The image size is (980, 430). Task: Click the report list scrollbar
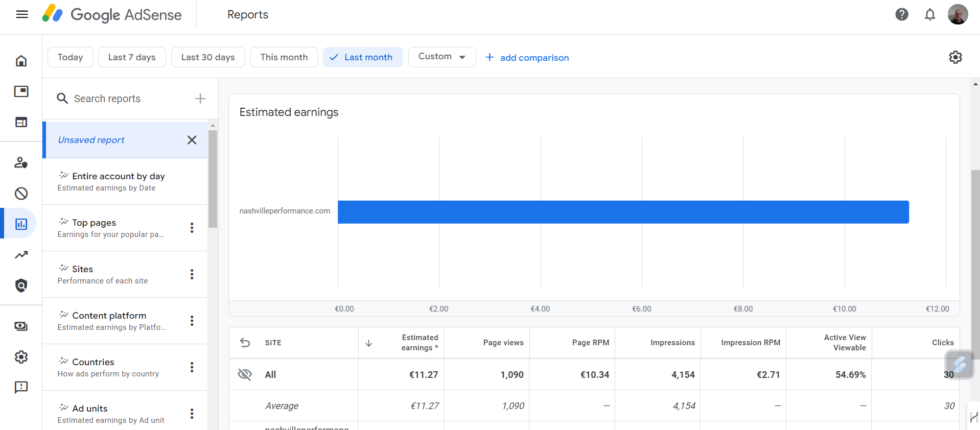click(x=213, y=179)
